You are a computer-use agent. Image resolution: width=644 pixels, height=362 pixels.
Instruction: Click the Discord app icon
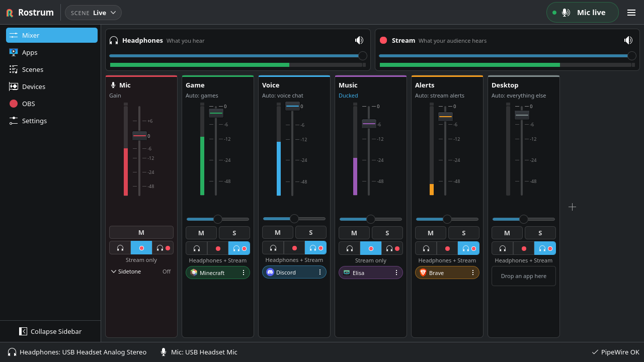(x=270, y=272)
